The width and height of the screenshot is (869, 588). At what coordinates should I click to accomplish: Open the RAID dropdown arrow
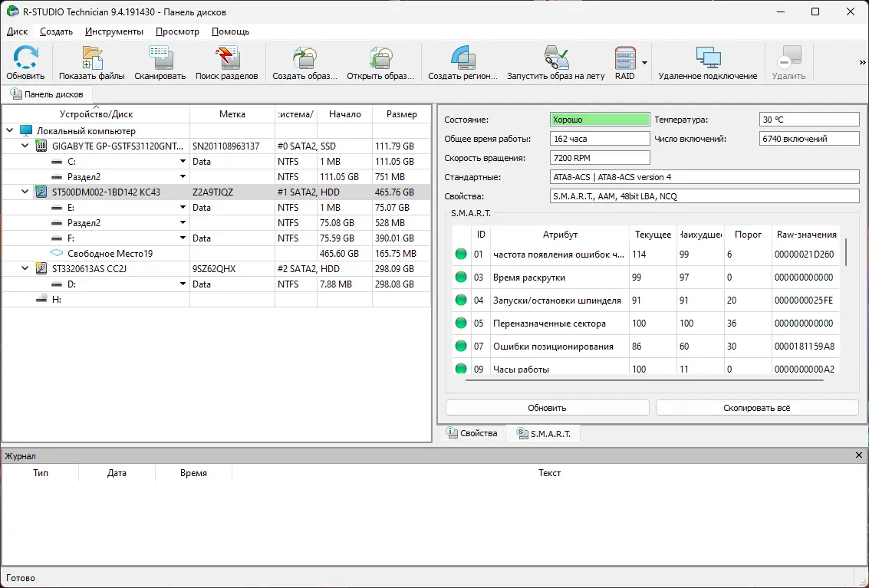pos(645,63)
